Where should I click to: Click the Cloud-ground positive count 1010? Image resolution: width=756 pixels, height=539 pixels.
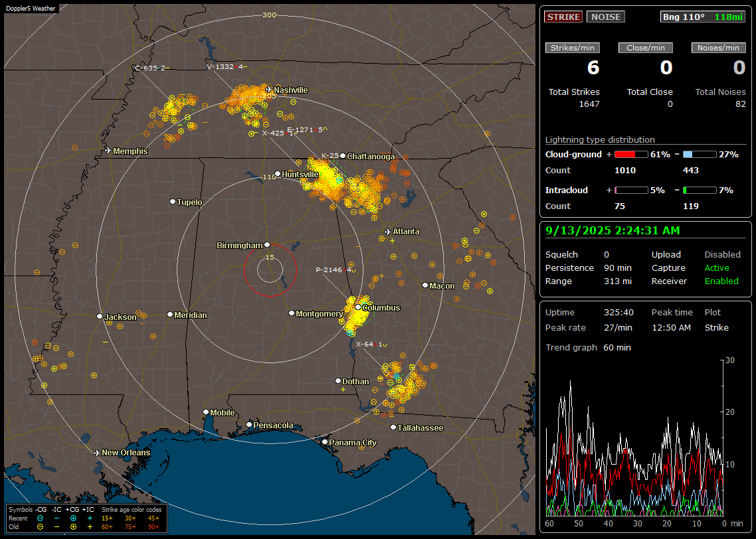(625, 170)
